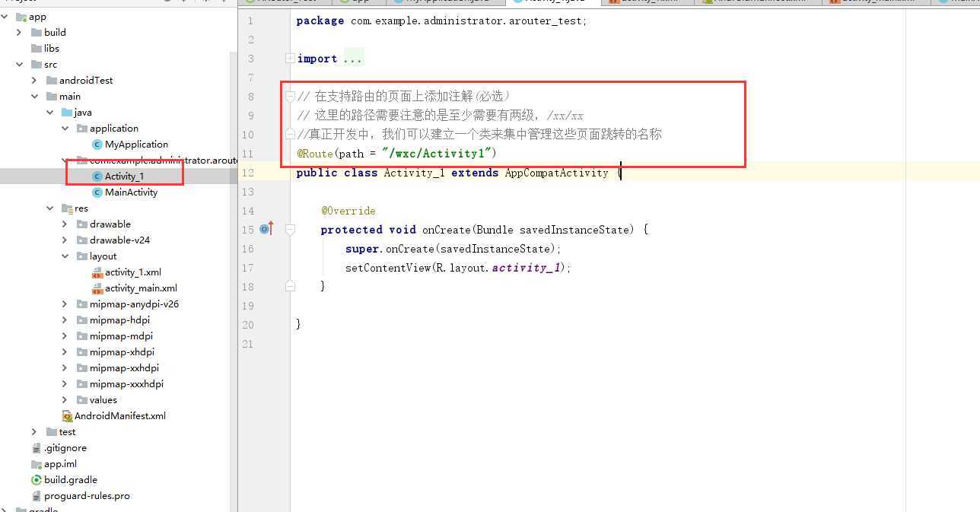Screen dimensions: 980x512
Task: Collapse the application package arrow
Action: pyautogui.click(x=65, y=129)
